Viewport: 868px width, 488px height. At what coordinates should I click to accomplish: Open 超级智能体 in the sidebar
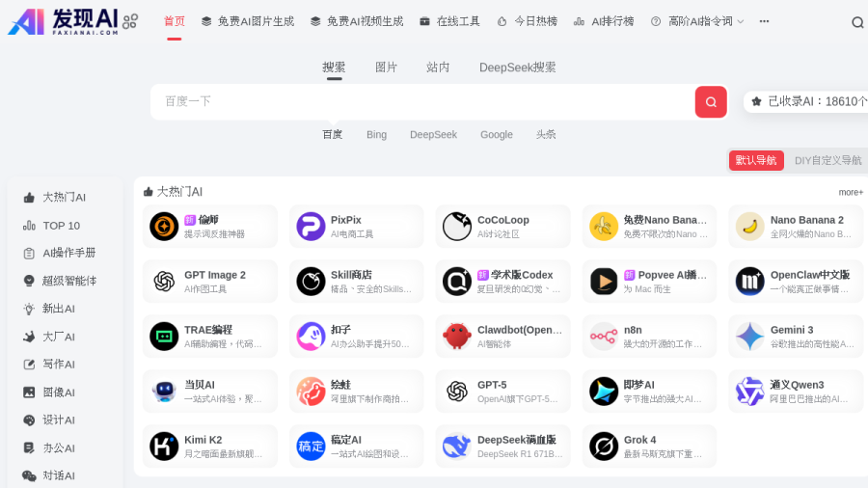(59, 281)
